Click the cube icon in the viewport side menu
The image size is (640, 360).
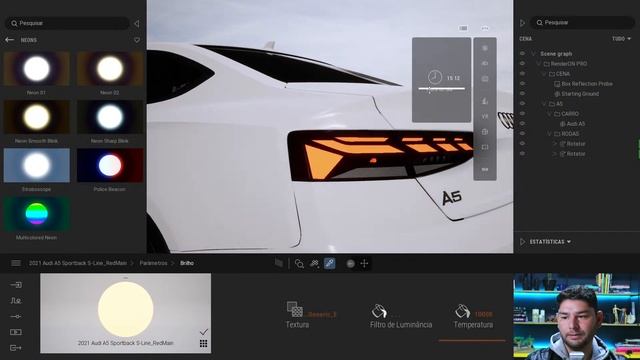tap(485, 132)
